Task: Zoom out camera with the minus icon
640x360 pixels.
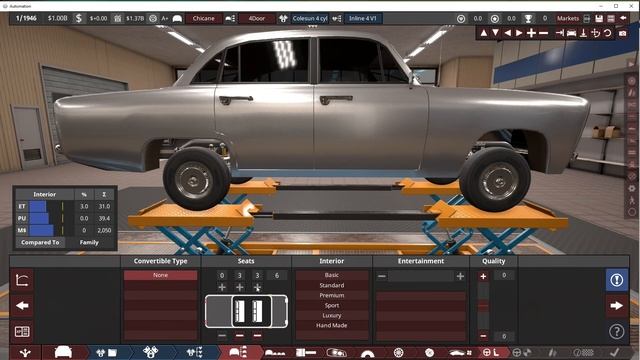Action: [543, 33]
